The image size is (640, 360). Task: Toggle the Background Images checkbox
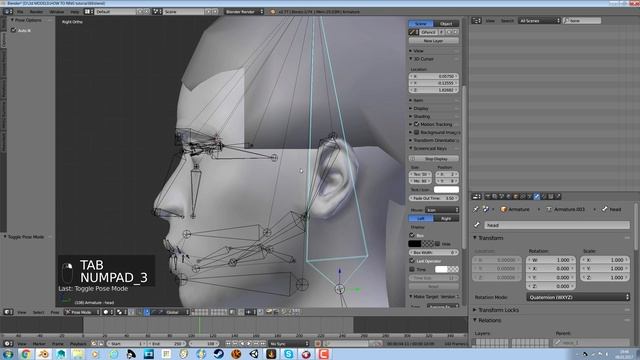(416, 132)
